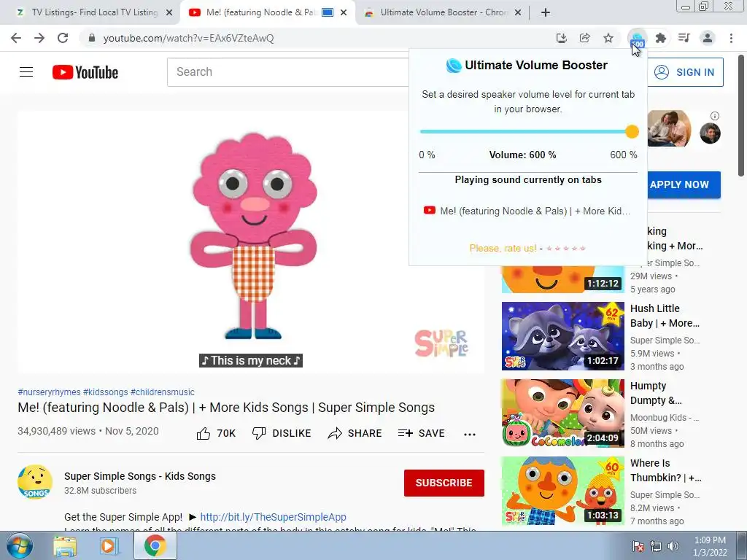Launch media player from the taskbar
The width and height of the screenshot is (747, 560).
click(109, 546)
